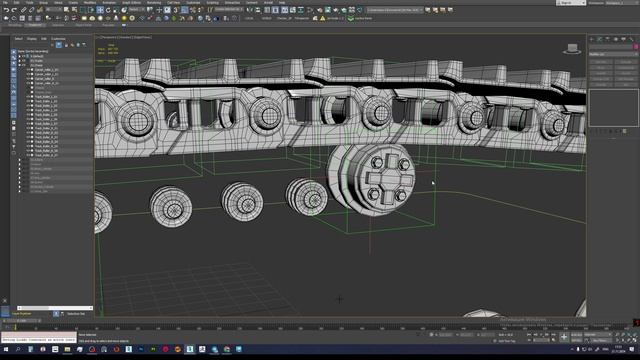Click the [Edged Faces] viewport label

142,37
